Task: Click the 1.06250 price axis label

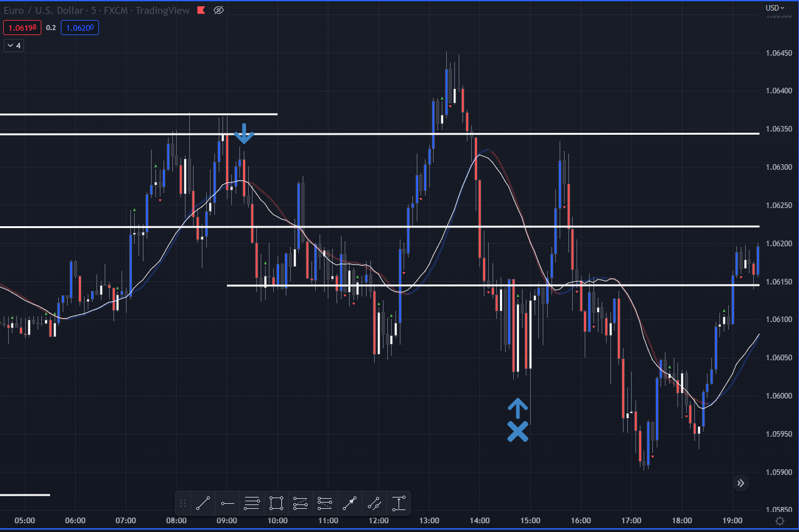Action: point(779,206)
